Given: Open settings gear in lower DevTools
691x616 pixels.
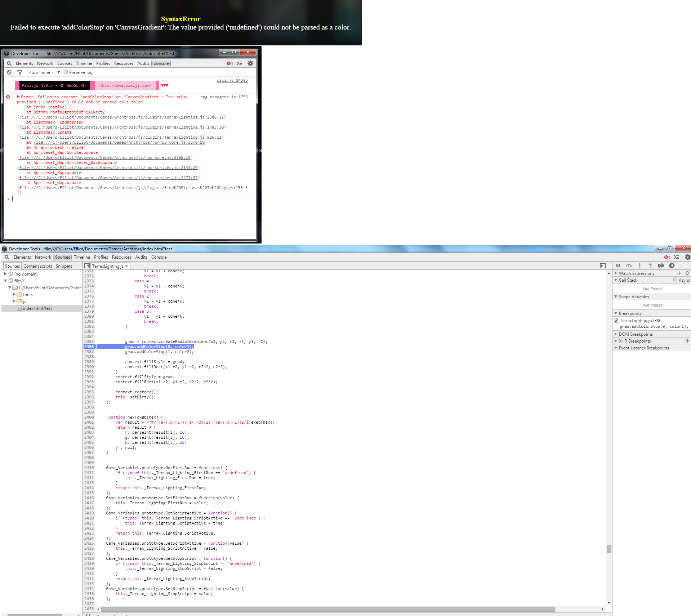Looking at the screenshot, I should [687, 257].
